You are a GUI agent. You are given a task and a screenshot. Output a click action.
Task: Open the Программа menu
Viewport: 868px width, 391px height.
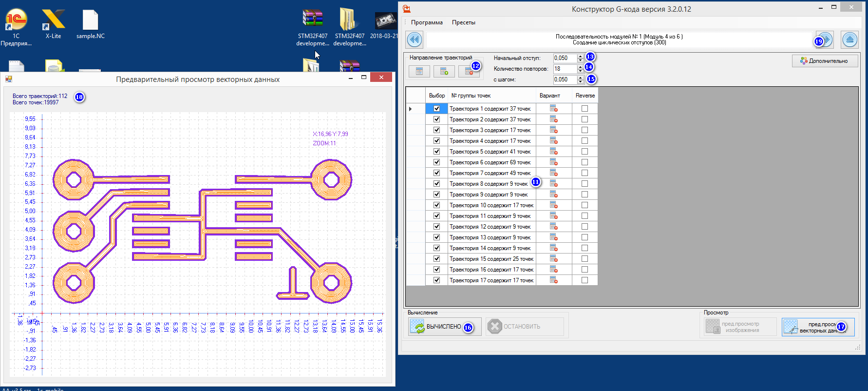tap(427, 22)
